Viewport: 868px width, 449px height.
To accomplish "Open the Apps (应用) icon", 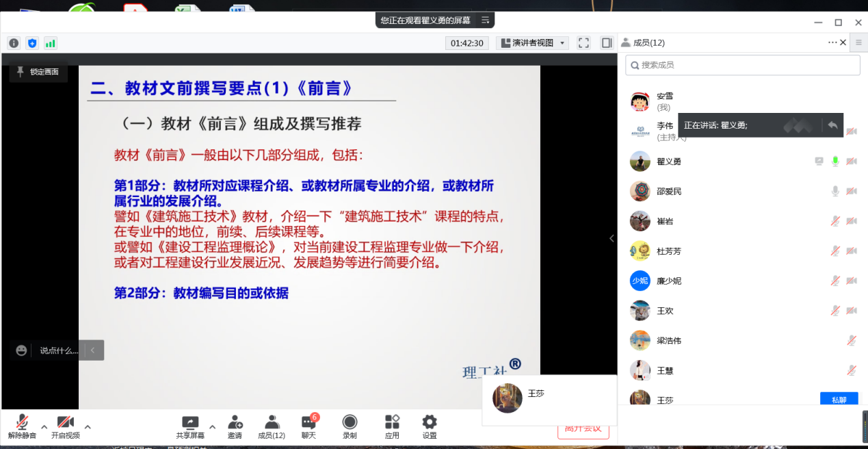I will 392,426.
